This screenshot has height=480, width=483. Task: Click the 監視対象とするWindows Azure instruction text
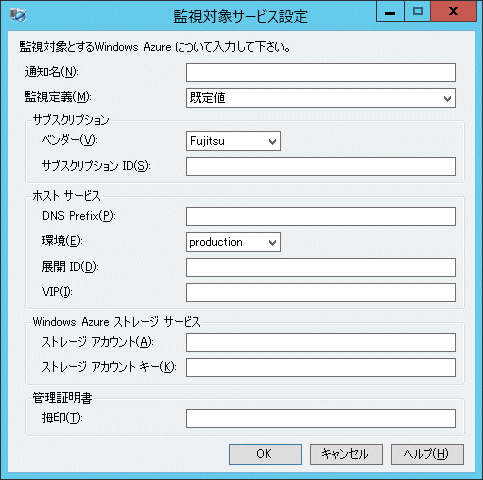pyautogui.click(x=155, y=47)
